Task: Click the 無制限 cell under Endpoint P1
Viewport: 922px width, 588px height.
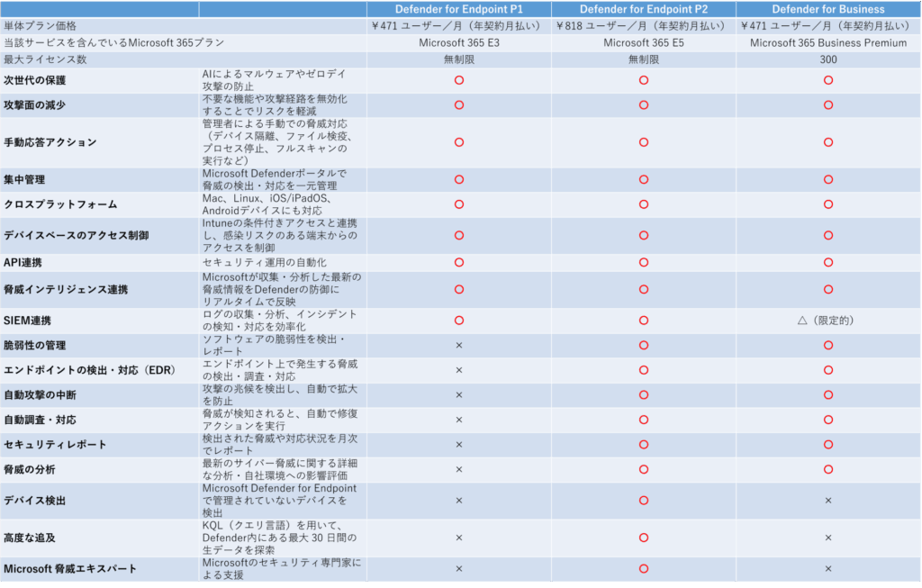Action: coord(458,59)
